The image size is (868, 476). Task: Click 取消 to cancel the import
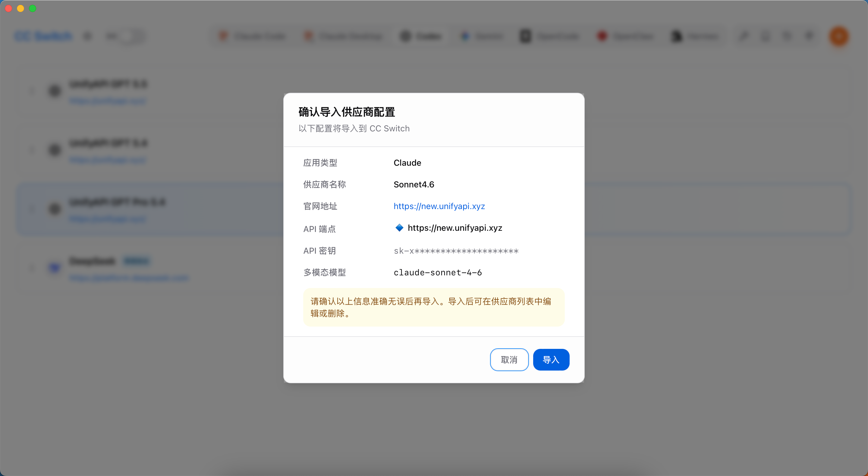tap(509, 359)
